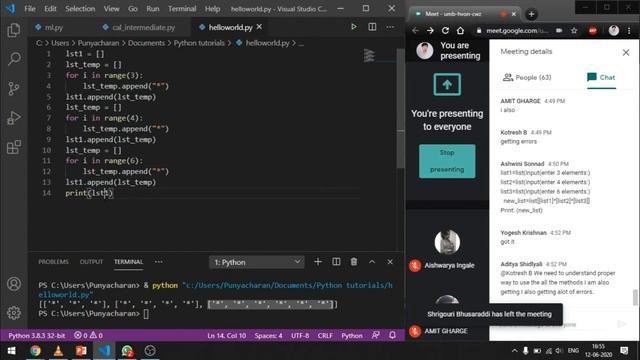Switch to cal_intermediate.py tab
The width and height of the screenshot is (640, 360).
144,27
